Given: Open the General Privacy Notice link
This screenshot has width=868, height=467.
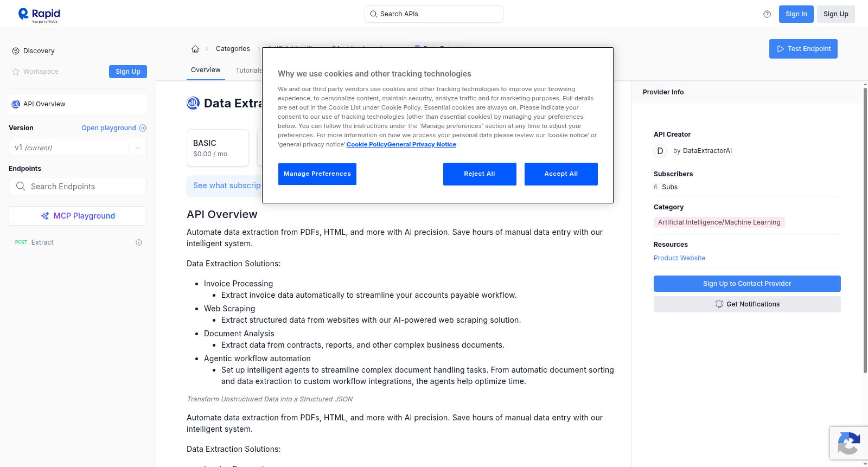Looking at the screenshot, I should pyautogui.click(x=422, y=145).
